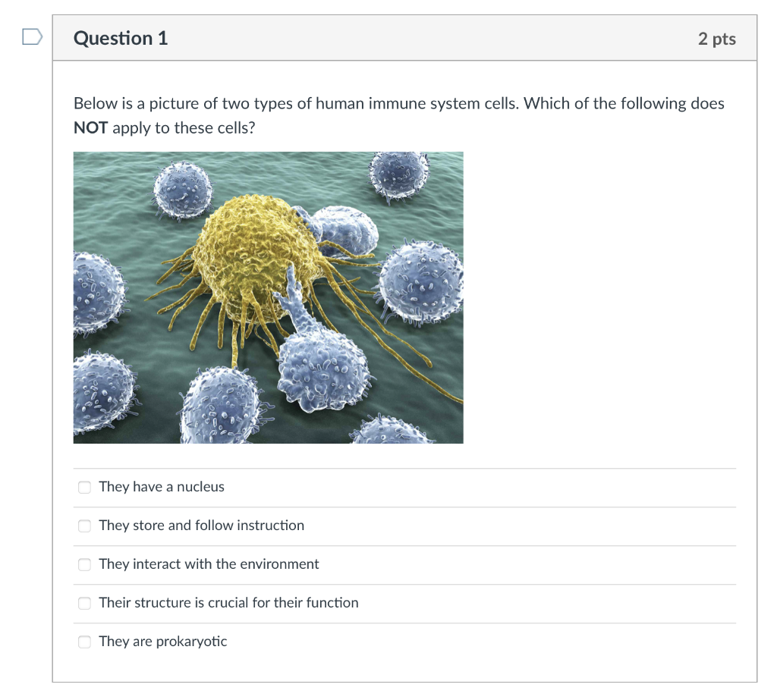
Task: Click the "Question 1" header
Action: tap(121, 38)
